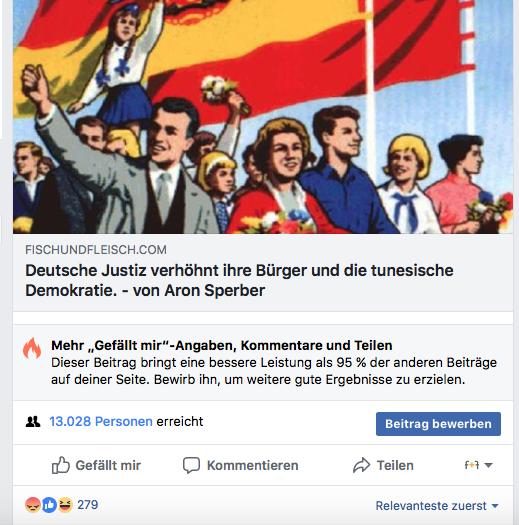Open the page identity selector dropdown
Screen dimensions: 519x525
pos(478,465)
